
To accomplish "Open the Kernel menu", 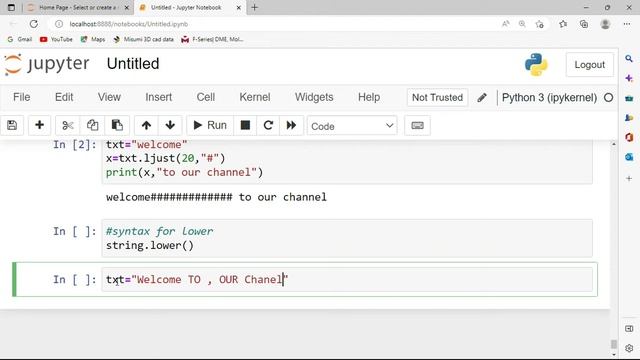I will coord(255,97).
